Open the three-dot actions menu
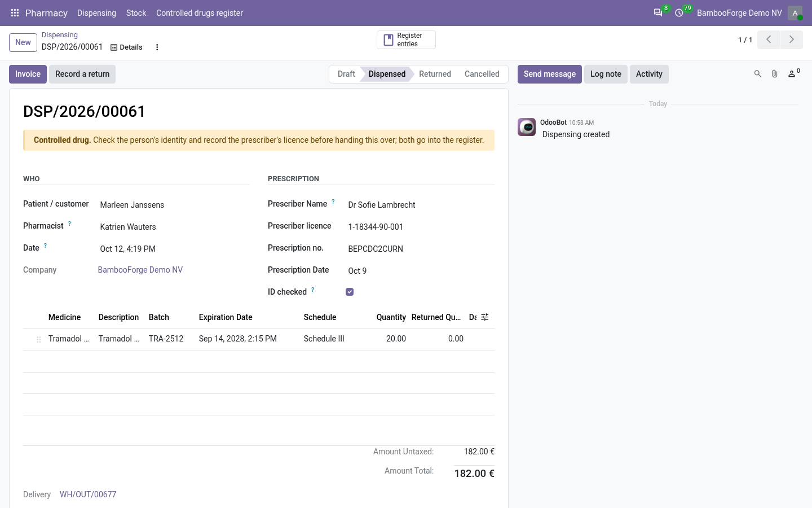This screenshot has width=812, height=508. (x=157, y=47)
